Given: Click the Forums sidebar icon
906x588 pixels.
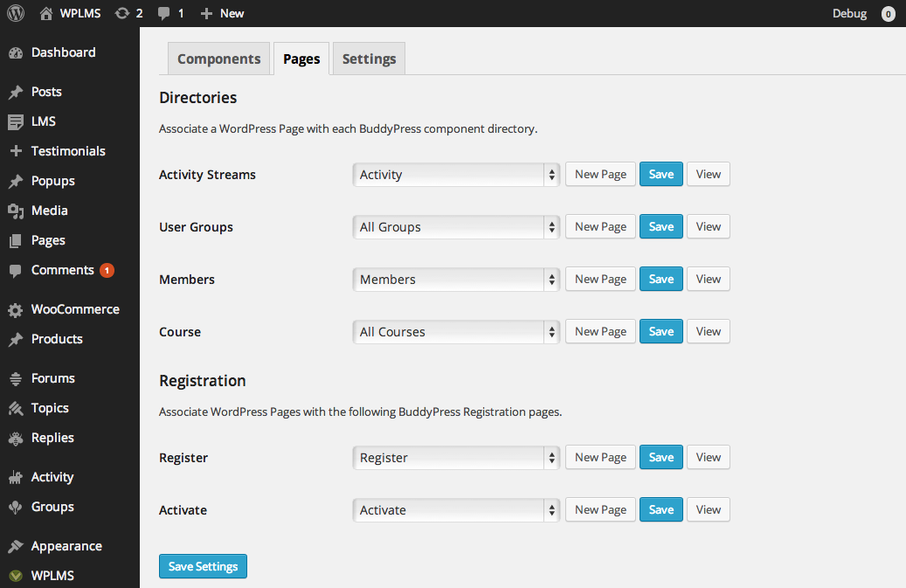Looking at the screenshot, I should 16,379.
